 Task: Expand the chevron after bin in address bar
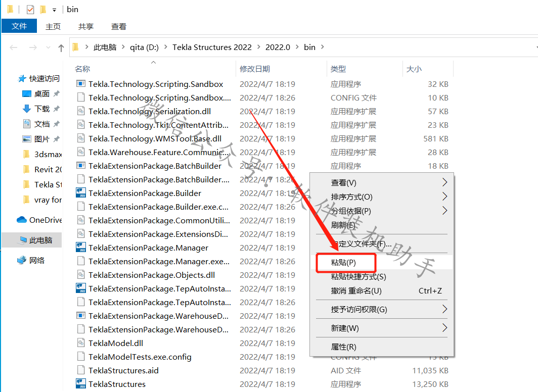(x=322, y=47)
